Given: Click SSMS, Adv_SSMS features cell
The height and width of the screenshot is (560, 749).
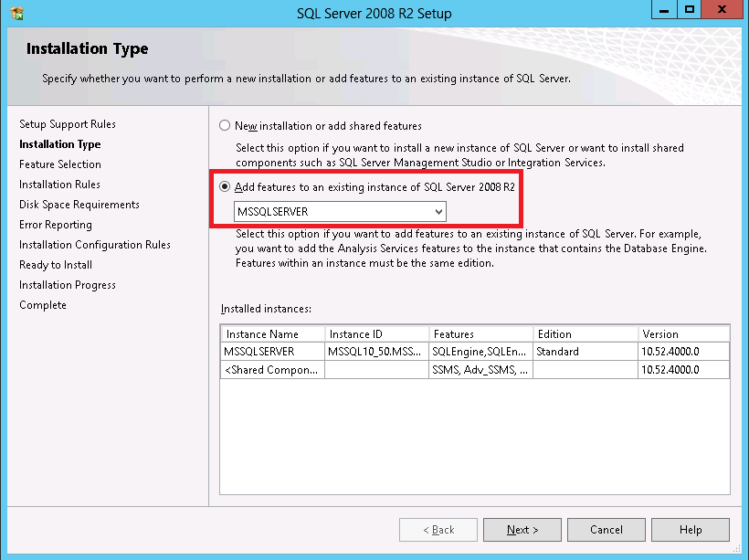Looking at the screenshot, I should pyautogui.click(x=480, y=369).
